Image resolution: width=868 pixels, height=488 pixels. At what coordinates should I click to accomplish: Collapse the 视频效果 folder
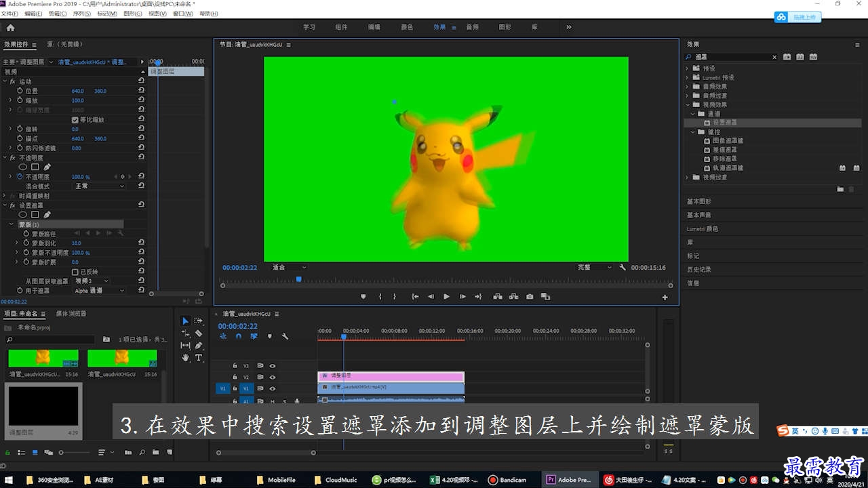687,104
